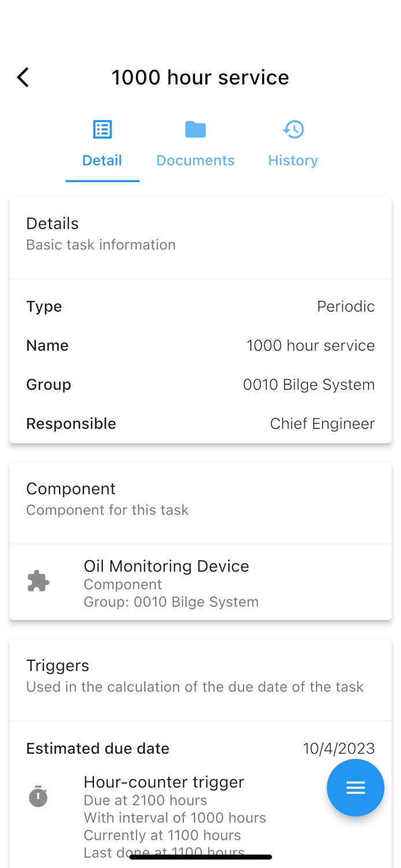Click the Chief Engineer responsible value
This screenshot has height=868, width=401.
click(322, 424)
